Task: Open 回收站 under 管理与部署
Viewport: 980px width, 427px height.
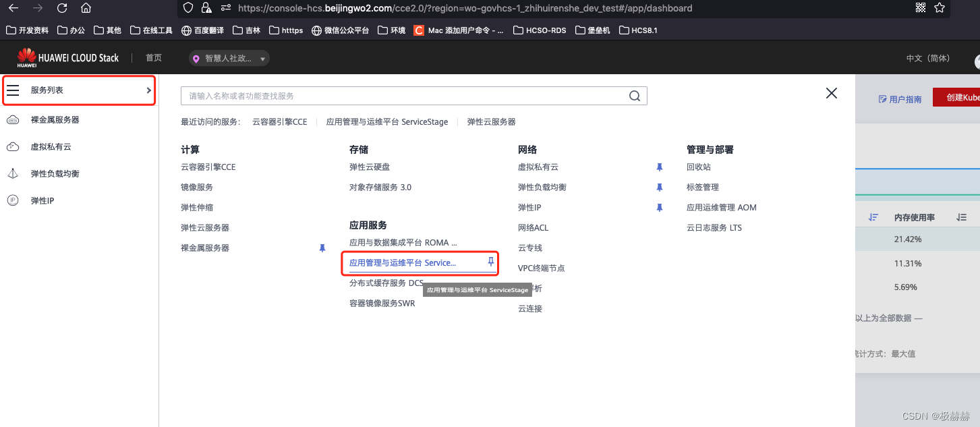Action: click(x=699, y=167)
